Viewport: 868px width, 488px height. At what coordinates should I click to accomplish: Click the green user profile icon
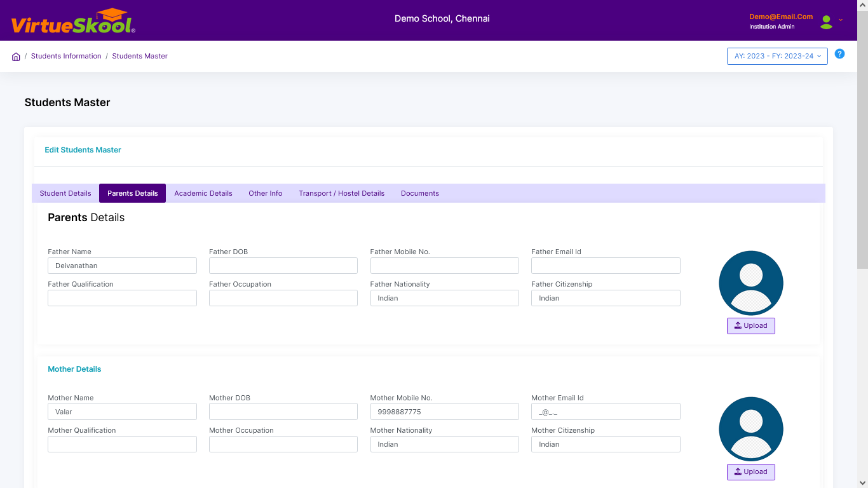point(826,22)
